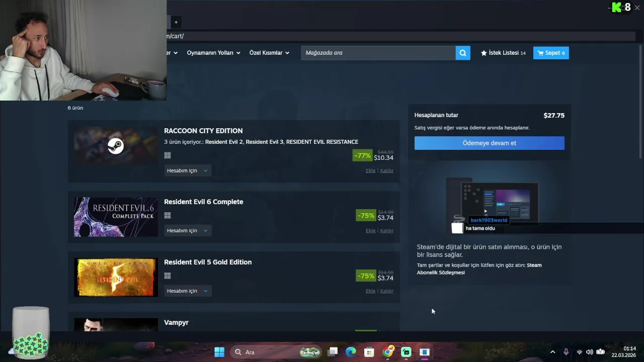Image resolution: width=644 pixels, height=362 pixels.
Task: Click Windows platform icon under Resident Evil 6 Complete
Action: pos(168,215)
